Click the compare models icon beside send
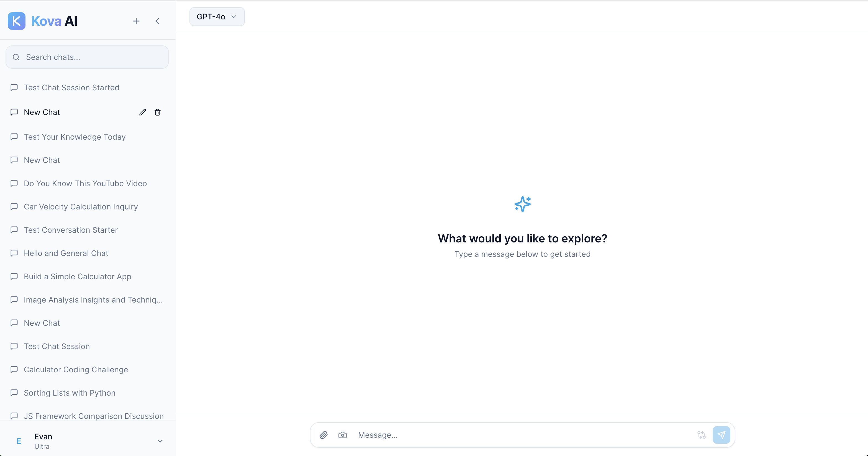868x456 pixels. pyautogui.click(x=701, y=435)
